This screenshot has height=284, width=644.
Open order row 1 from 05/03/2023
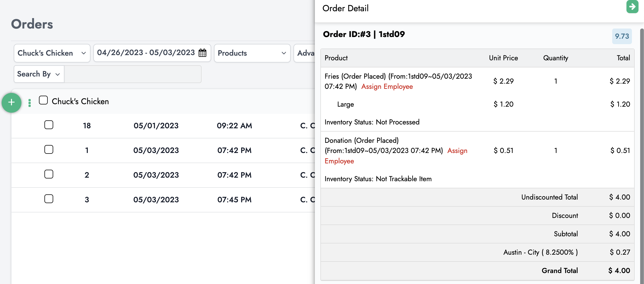click(x=156, y=150)
